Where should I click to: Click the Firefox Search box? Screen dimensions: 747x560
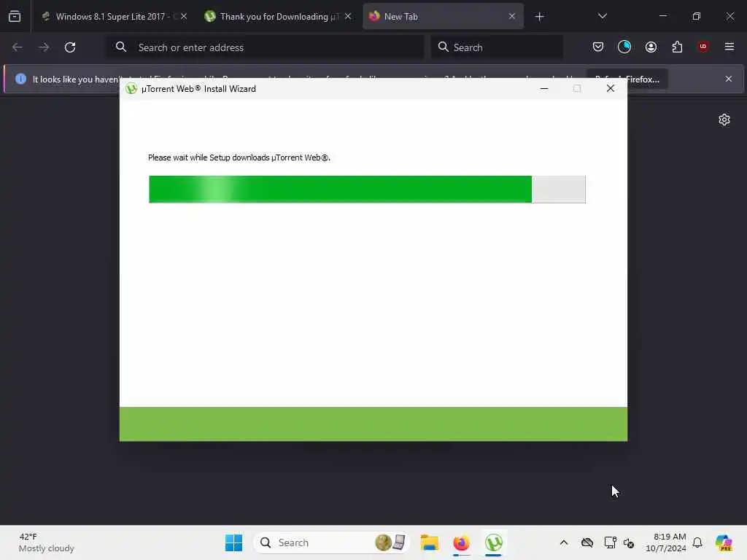pos(497,47)
